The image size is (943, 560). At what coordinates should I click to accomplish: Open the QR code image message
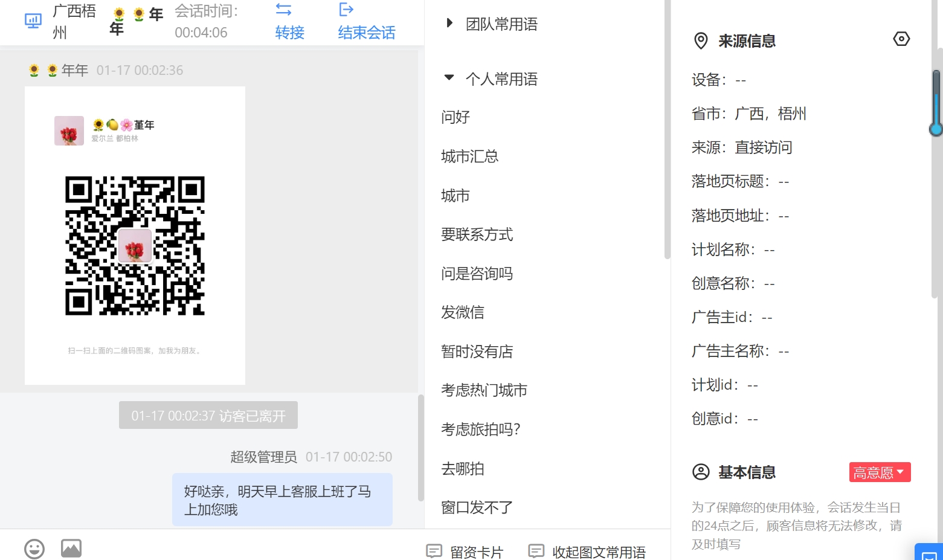(x=135, y=236)
